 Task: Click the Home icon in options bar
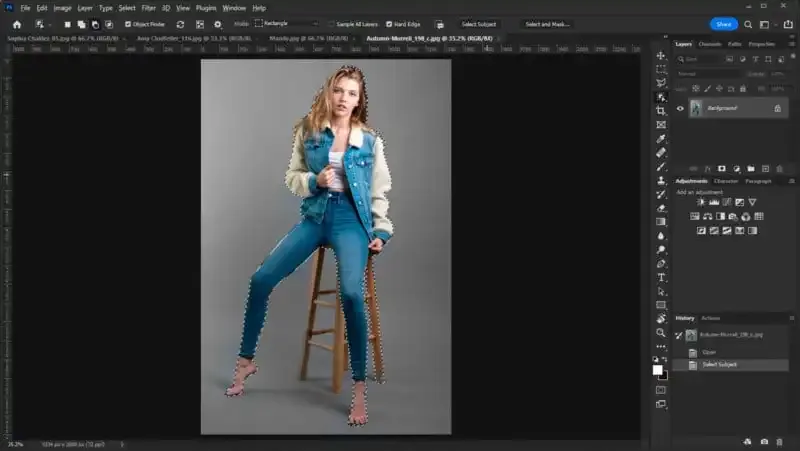point(16,24)
